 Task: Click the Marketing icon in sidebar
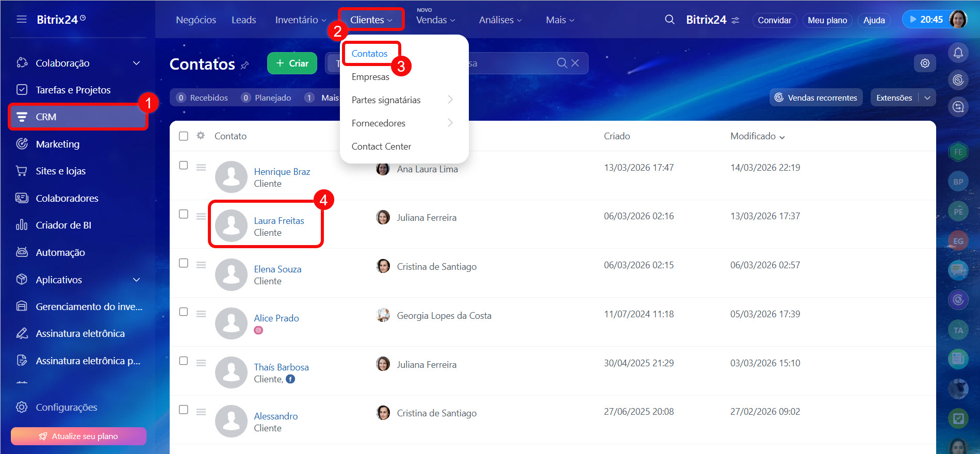pyautogui.click(x=22, y=144)
